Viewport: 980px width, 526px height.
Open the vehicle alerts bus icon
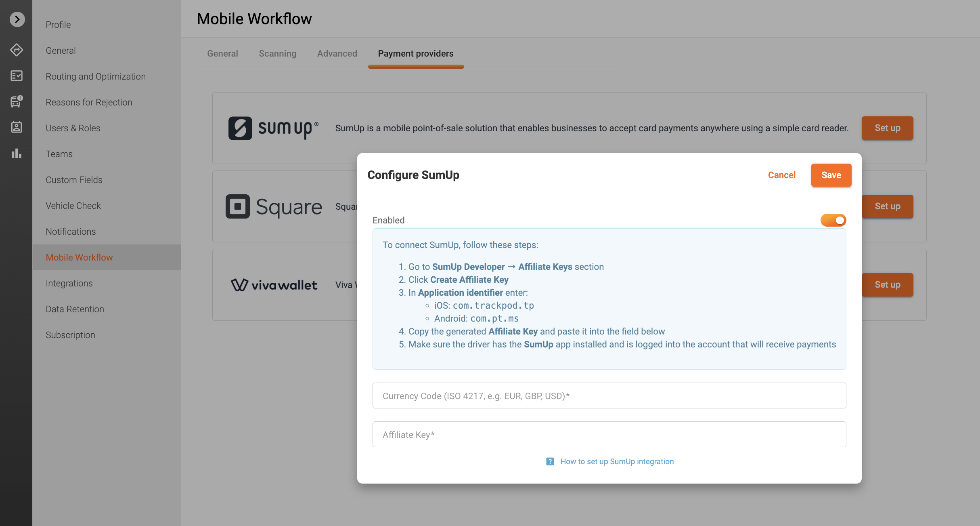[17, 101]
